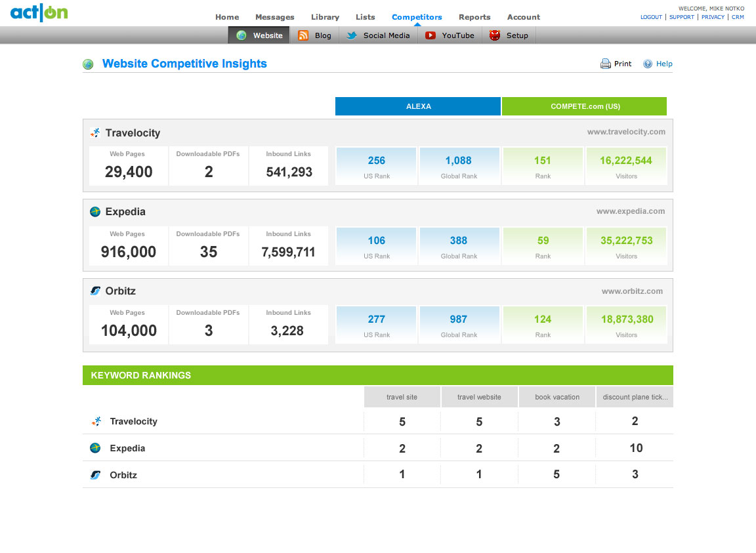Click Website Competitive Insights page title
Image resolution: width=756 pixels, height=553 pixels.
[184, 64]
